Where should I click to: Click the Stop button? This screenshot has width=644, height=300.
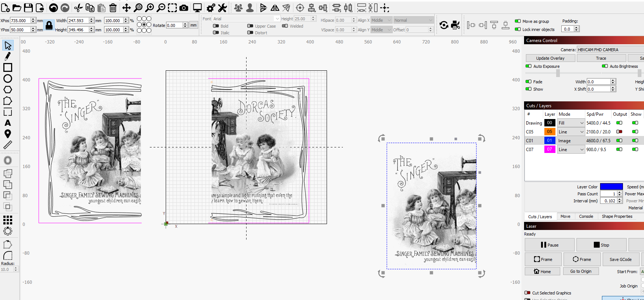click(x=601, y=245)
